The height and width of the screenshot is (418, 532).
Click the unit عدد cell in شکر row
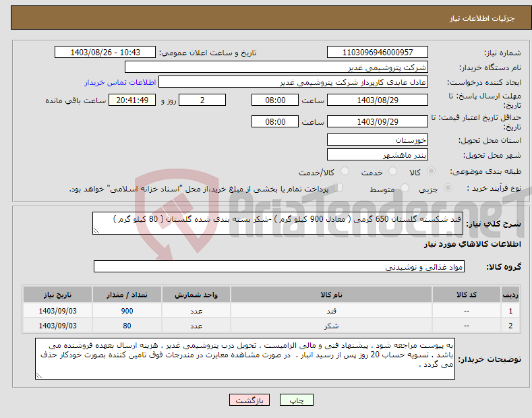click(196, 326)
